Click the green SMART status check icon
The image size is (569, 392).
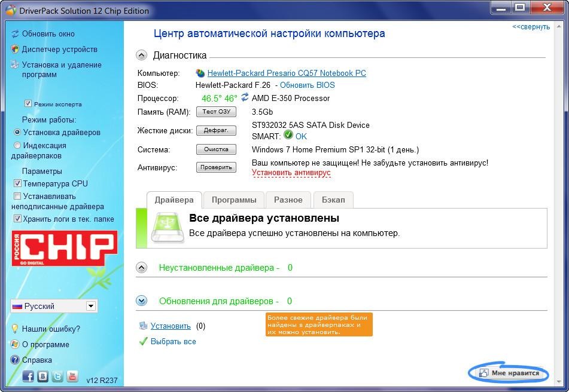coord(288,135)
